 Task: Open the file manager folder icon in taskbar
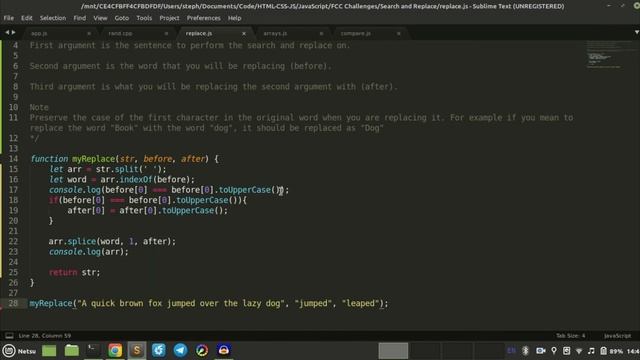tap(71, 351)
